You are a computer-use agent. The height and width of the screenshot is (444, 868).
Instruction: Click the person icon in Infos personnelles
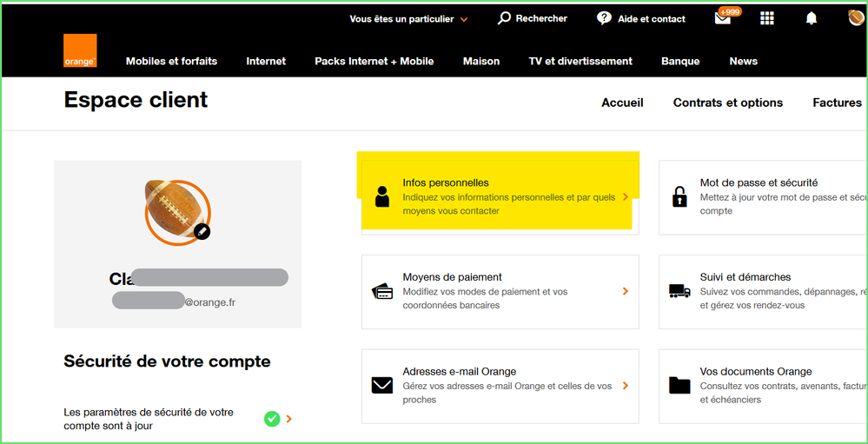click(382, 196)
